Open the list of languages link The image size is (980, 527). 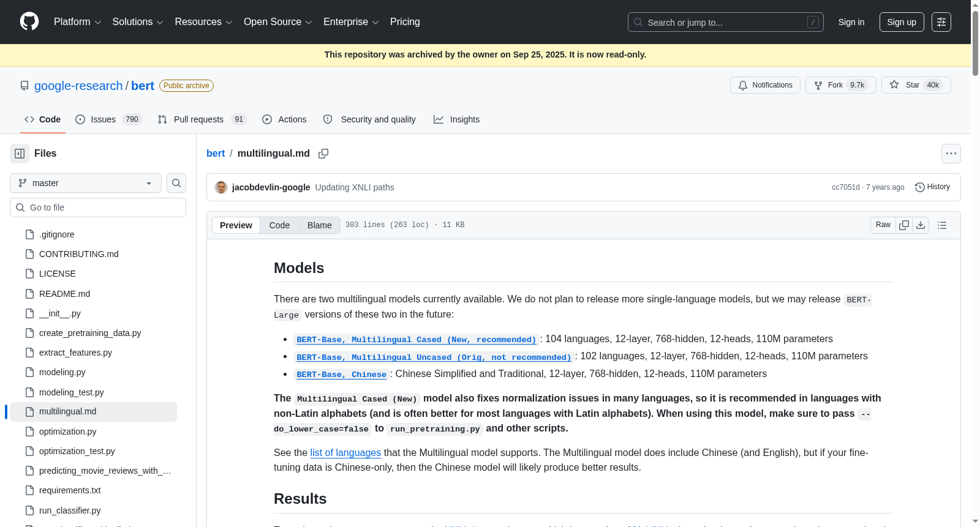(x=345, y=453)
